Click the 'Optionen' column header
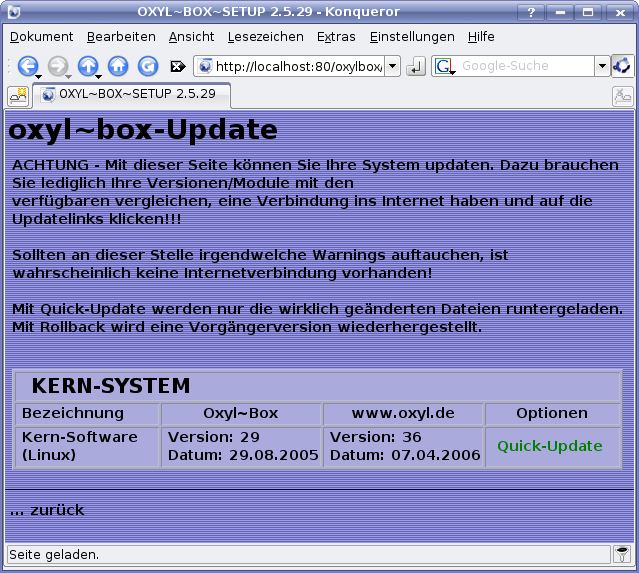Screen dimensions: 639x573 (x=552, y=413)
